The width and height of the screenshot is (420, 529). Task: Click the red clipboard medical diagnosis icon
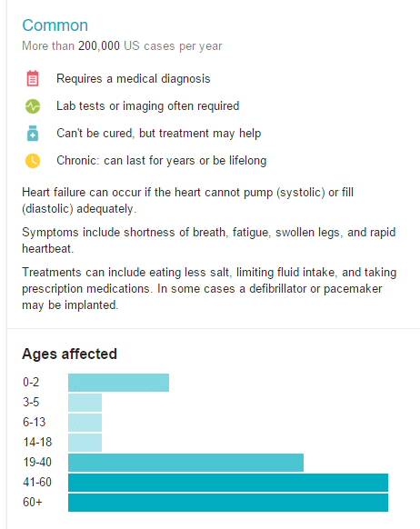(x=33, y=78)
